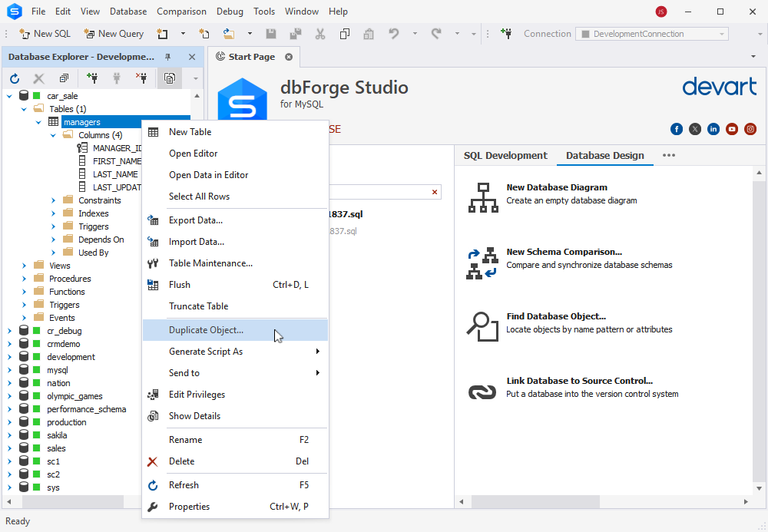Select the LAST_NAME column
768x532 pixels.
coord(116,174)
